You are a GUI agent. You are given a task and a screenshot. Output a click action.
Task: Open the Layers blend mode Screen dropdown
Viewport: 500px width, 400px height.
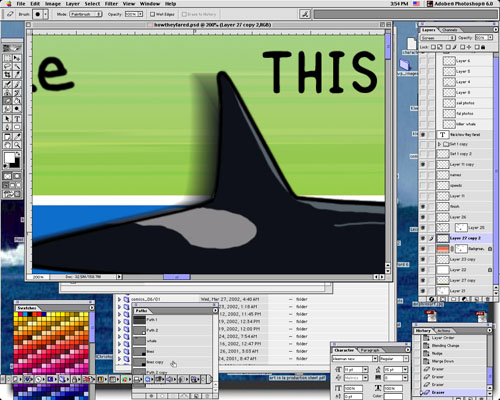tap(438, 38)
